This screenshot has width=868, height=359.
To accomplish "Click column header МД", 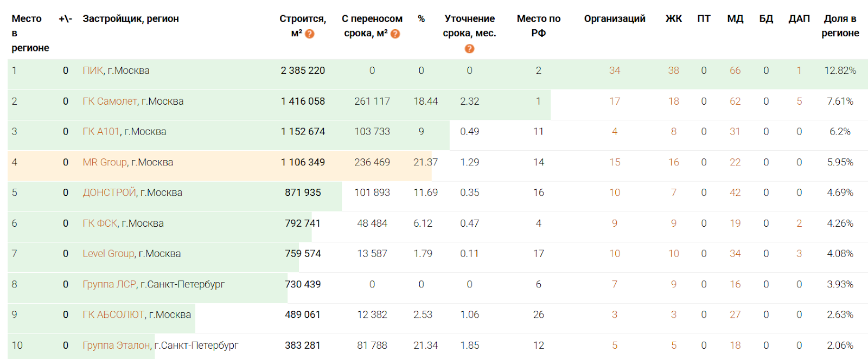I will coord(735,19).
